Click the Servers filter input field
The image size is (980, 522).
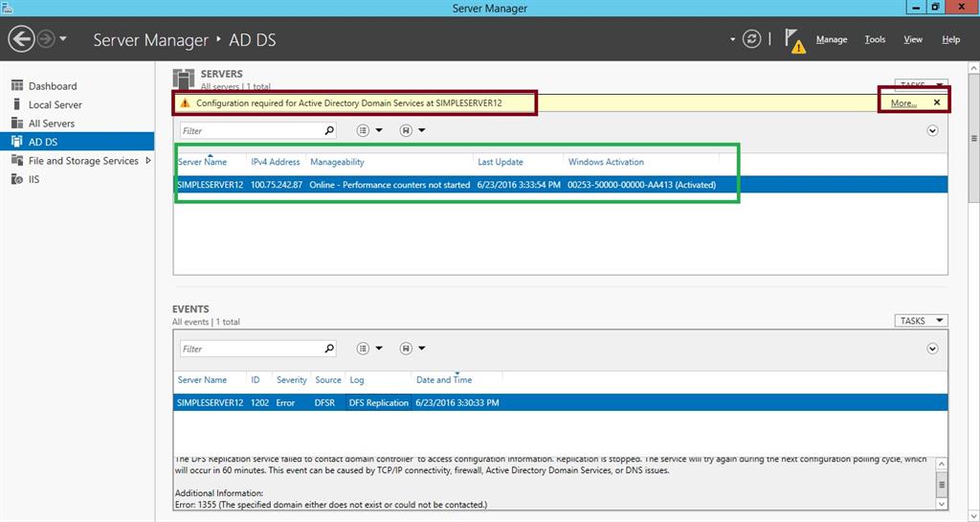[x=252, y=130]
